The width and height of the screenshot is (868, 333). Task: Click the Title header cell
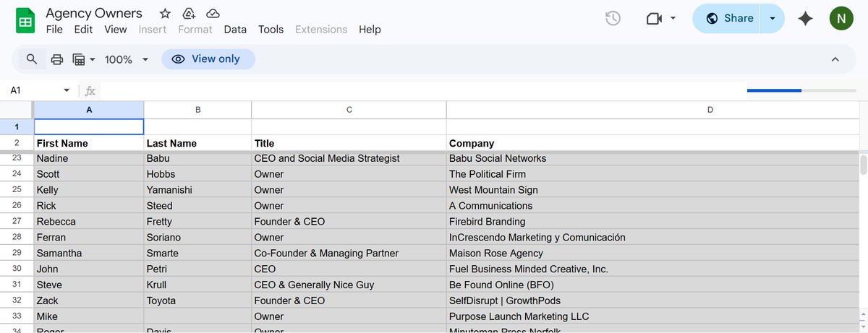tap(349, 143)
